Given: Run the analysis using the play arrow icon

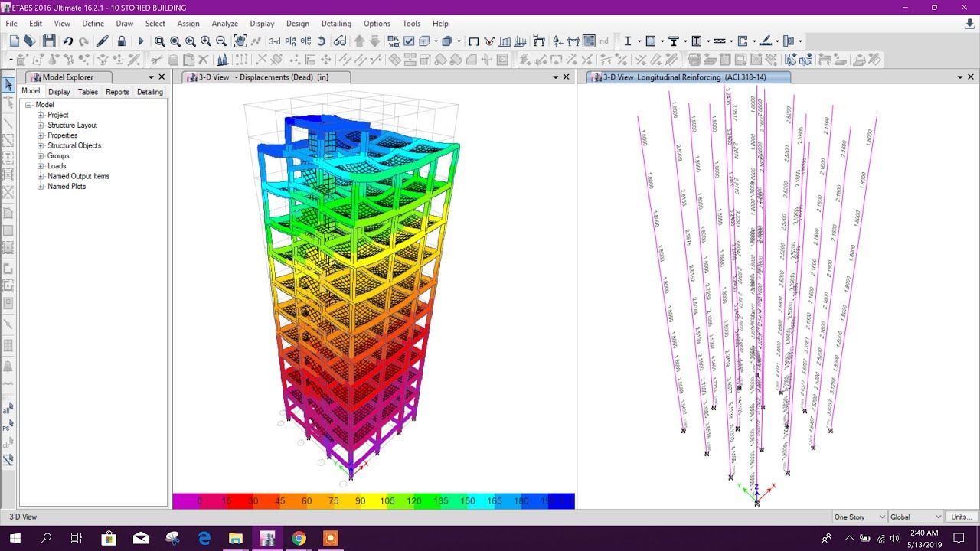Looking at the screenshot, I should [141, 41].
